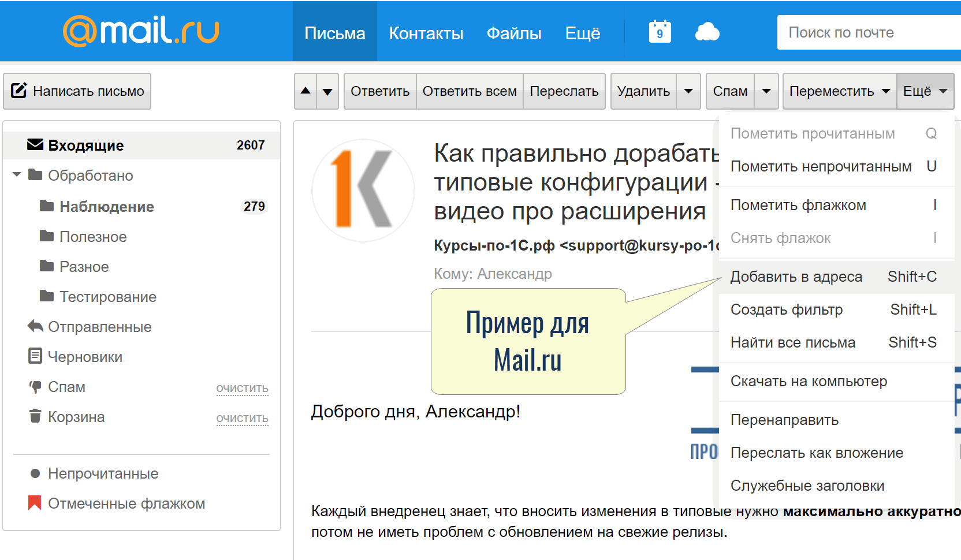Image resolution: width=961 pixels, height=560 pixels.
Task: Click the Удалить delete dropdown arrow
Action: coord(688,91)
